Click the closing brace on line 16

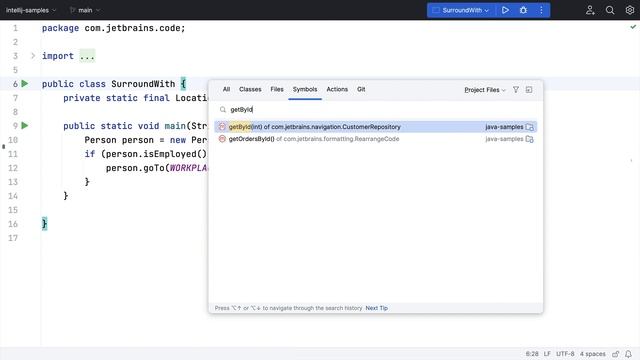click(x=44, y=224)
